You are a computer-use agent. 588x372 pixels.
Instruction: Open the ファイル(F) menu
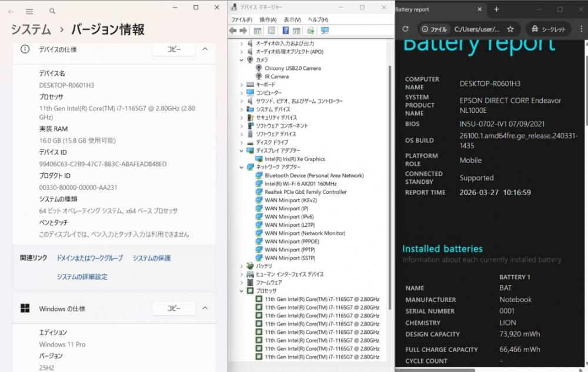click(x=242, y=19)
